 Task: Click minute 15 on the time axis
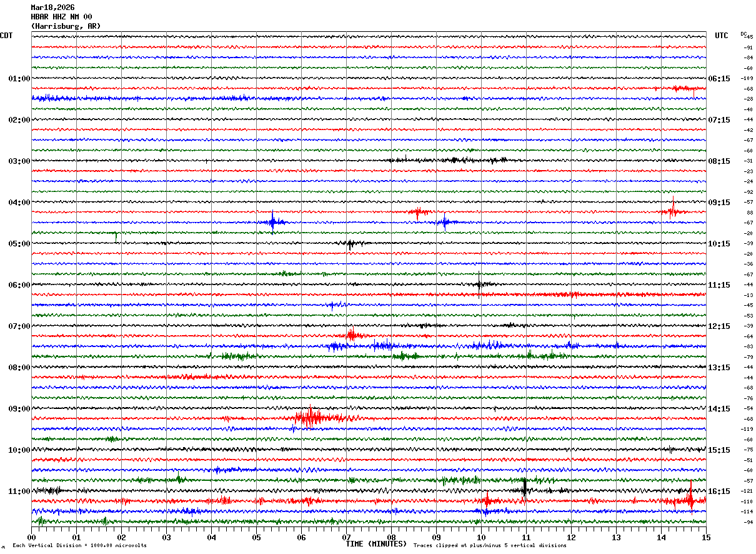click(x=706, y=537)
